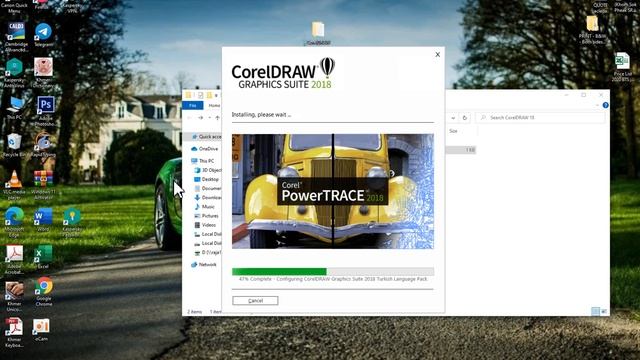Image resolution: width=640 pixels, height=360 pixels.
Task: Open the Khmer Unicode desktop shortcut
Action: tap(14, 297)
